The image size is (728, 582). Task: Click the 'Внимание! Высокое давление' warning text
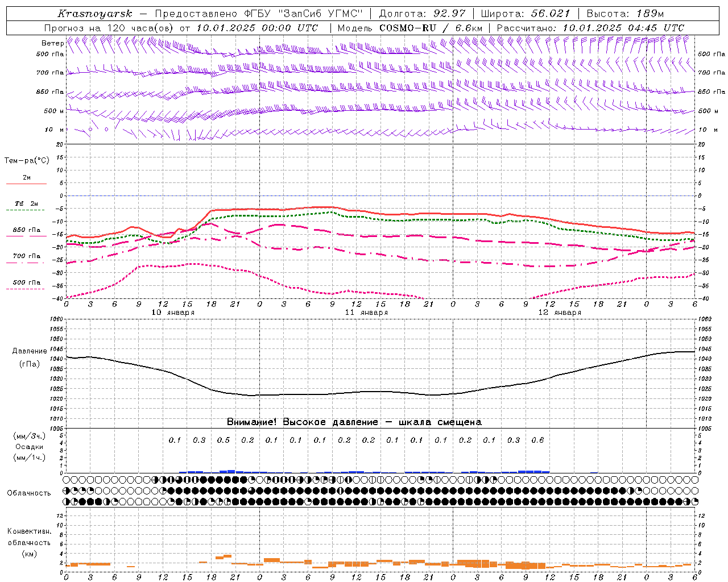pyautogui.click(x=303, y=422)
